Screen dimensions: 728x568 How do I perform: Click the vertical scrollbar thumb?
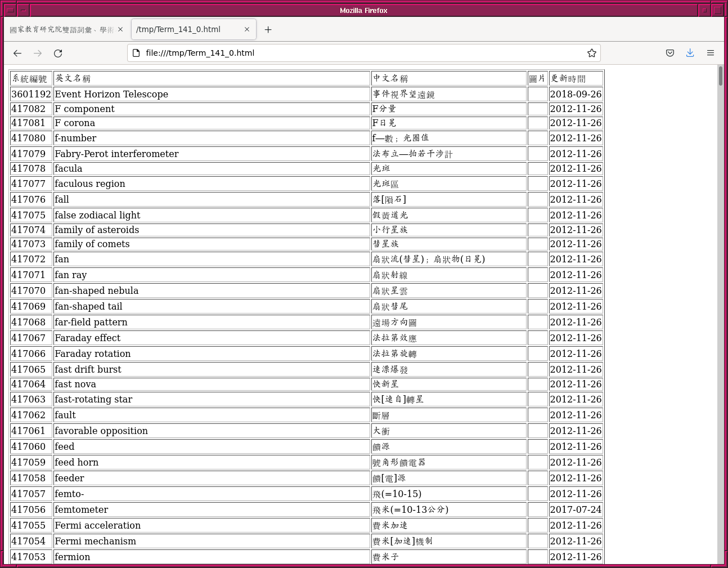[x=720, y=76]
